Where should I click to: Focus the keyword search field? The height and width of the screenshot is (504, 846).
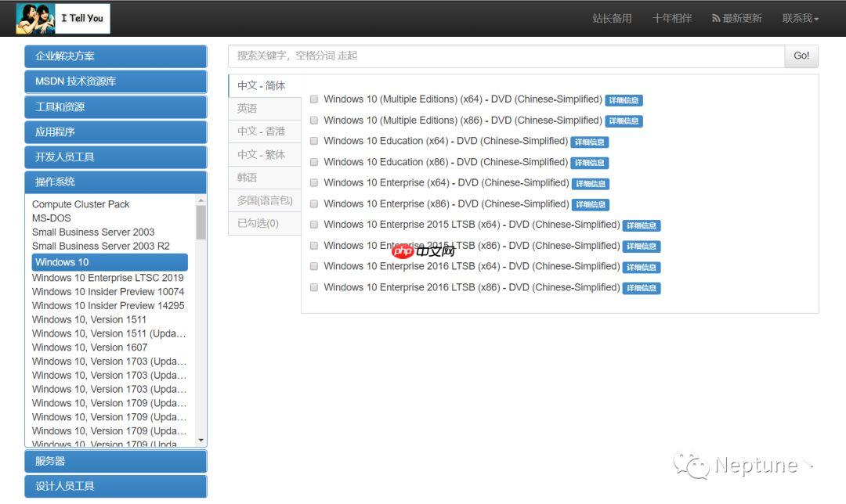point(506,56)
